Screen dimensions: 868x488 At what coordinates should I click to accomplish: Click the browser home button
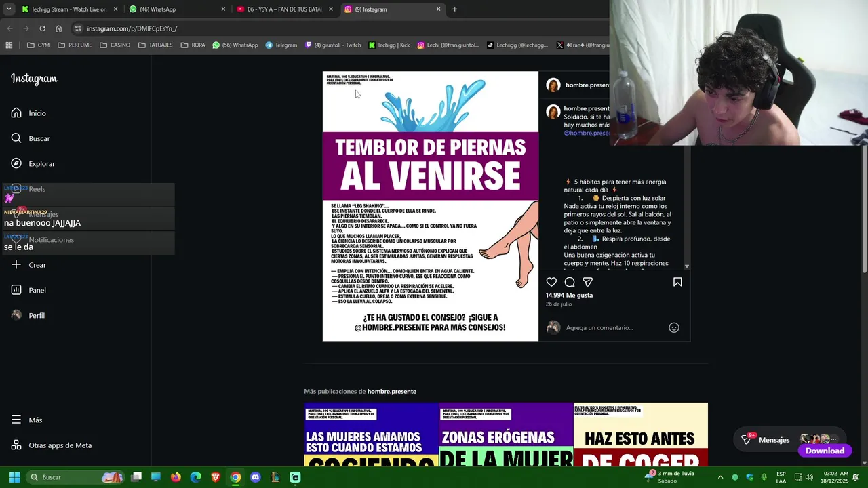58,28
